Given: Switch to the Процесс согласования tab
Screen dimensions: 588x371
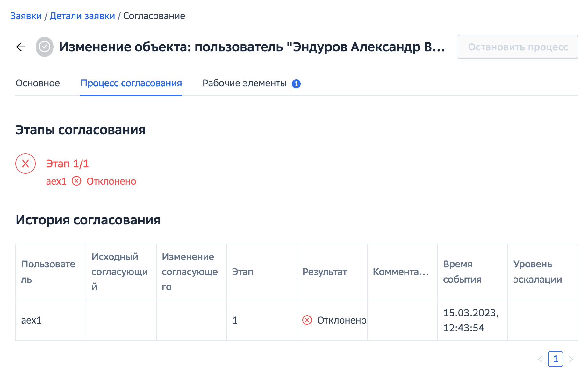Looking at the screenshot, I should [131, 83].
